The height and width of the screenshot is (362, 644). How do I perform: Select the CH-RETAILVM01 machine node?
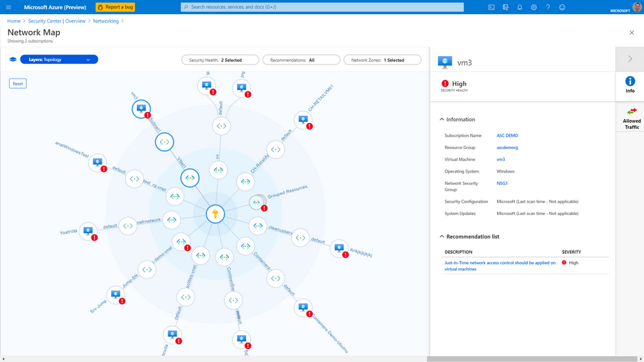pyautogui.click(x=304, y=120)
